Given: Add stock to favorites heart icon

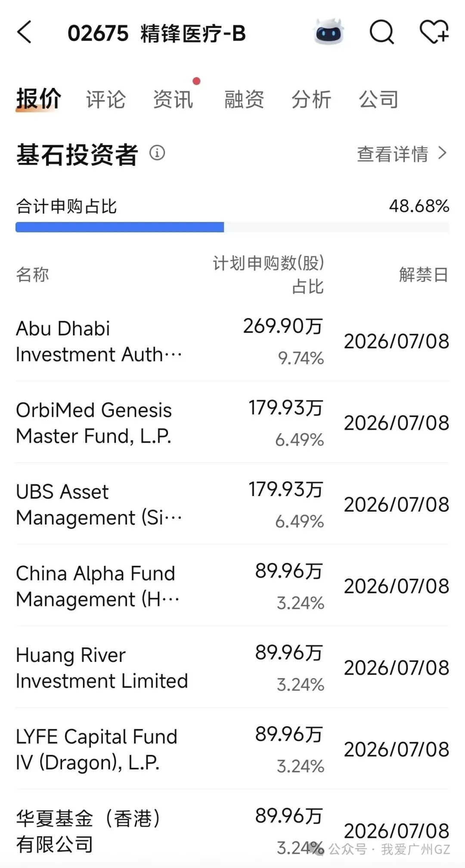Looking at the screenshot, I should click(x=434, y=33).
